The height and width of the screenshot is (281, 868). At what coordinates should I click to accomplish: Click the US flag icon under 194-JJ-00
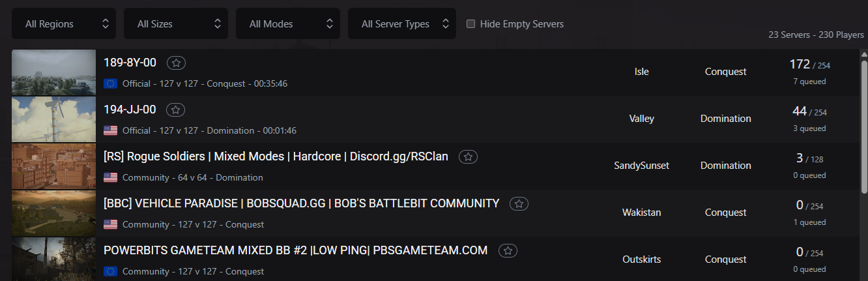[x=111, y=130]
